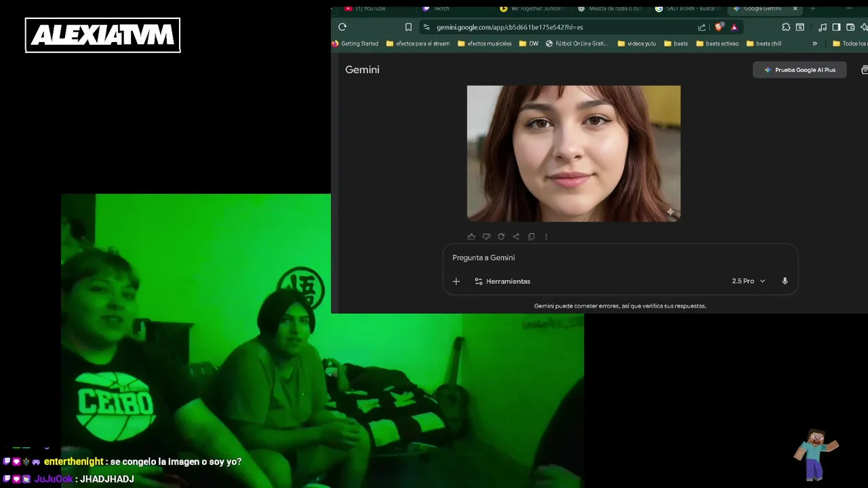Viewport: 868px width, 488px height.
Task: Click the music note playlist icon
Action: pyautogui.click(x=823, y=27)
